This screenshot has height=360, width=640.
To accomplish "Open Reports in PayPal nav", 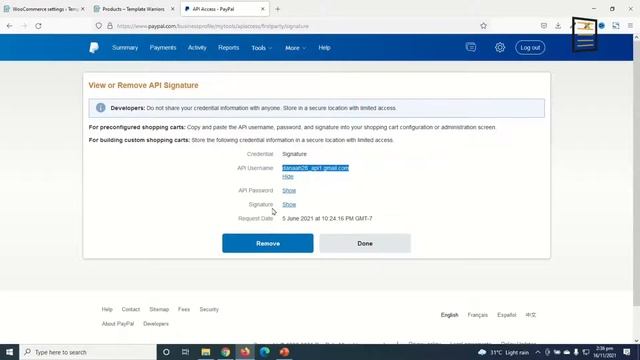I will click(228, 48).
